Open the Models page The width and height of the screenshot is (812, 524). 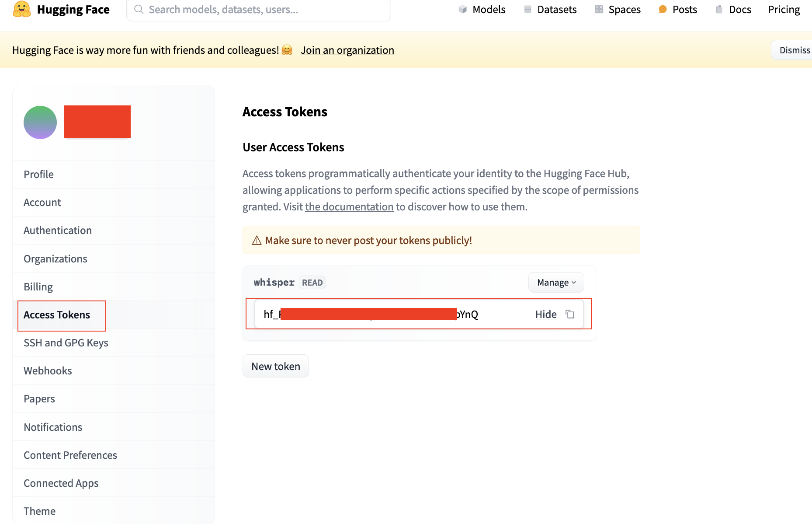click(x=482, y=9)
